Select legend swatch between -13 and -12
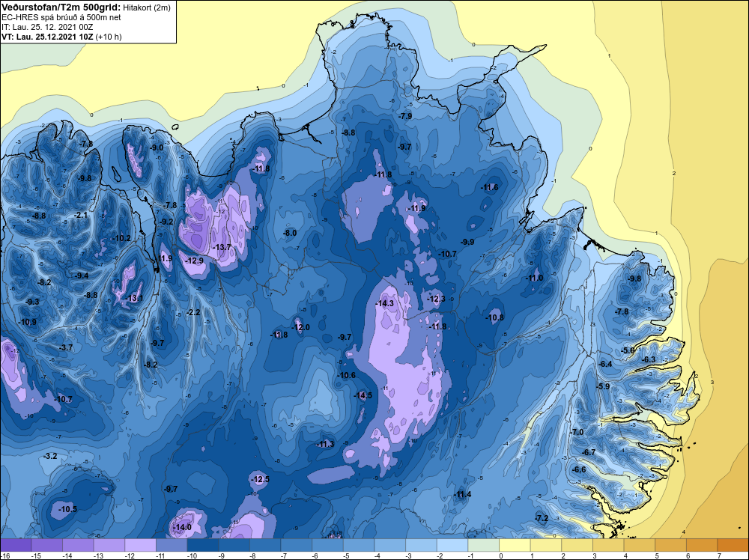 click(109, 545)
